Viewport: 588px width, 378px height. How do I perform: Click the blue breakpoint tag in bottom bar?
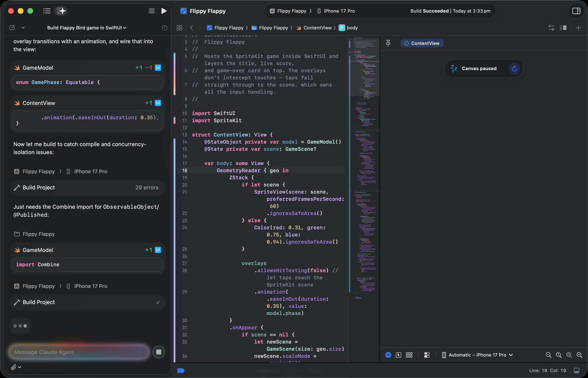click(181, 370)
